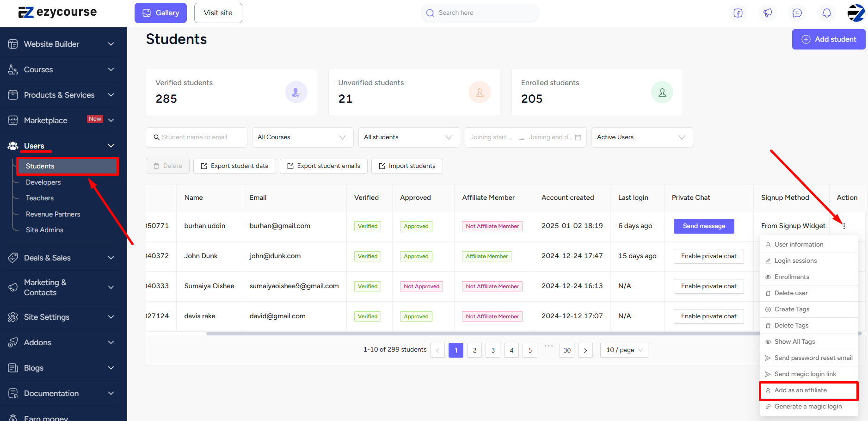
Task: Click the Documentation sidebar icon
Action: [x=13, y=393]
